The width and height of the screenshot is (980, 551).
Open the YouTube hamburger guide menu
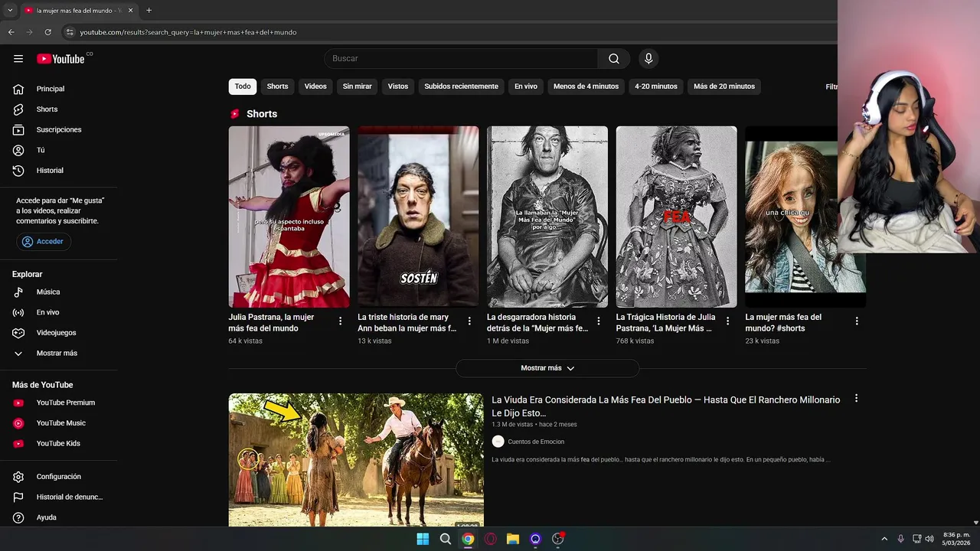18,59
